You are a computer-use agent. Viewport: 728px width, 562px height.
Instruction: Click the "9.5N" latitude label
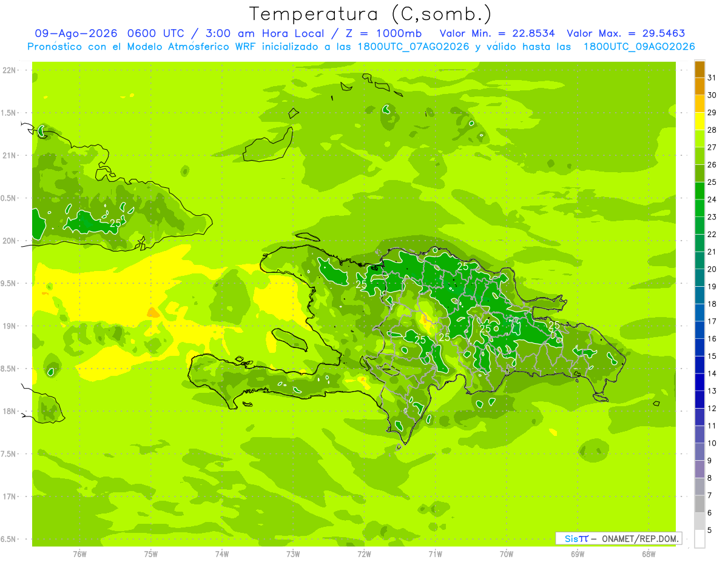[9, 284]
